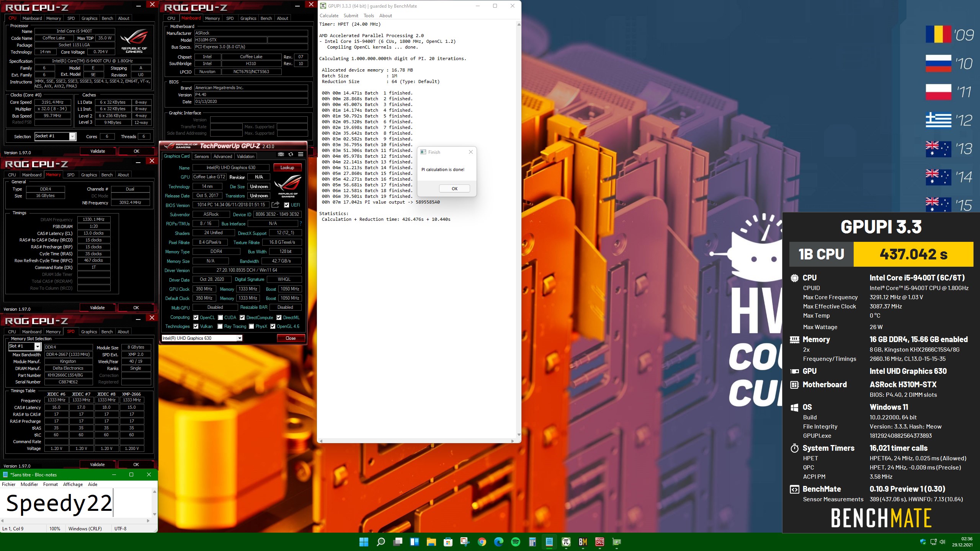This screenshot has width=980, height=551.
Task: Toggle the UEFI checkbox in GPU-Z
Action: [287, 205]
